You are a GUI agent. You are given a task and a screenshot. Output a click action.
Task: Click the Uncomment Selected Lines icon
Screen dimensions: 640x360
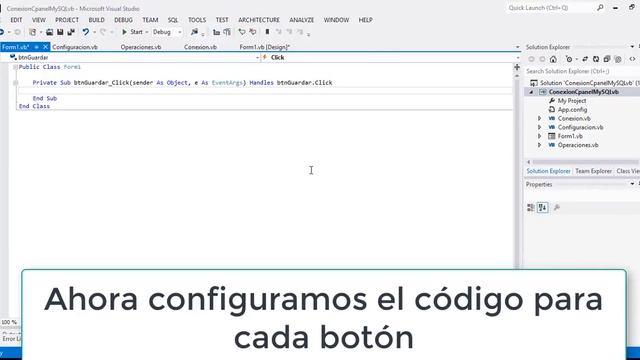click(253, 32)
